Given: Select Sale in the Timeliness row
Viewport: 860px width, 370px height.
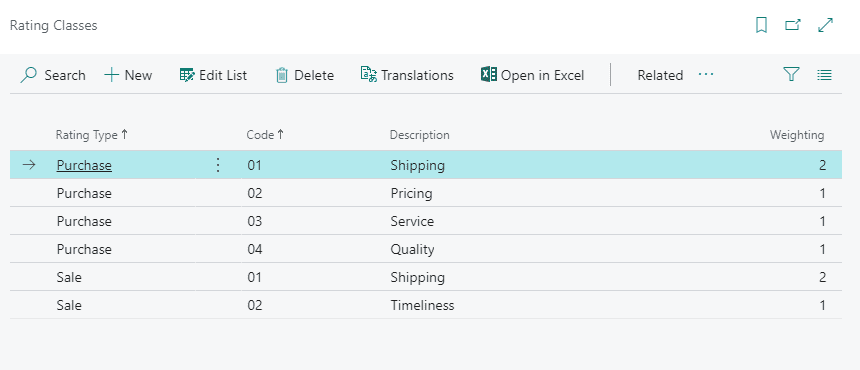Looking at the screenshot, I should [69, 305].
